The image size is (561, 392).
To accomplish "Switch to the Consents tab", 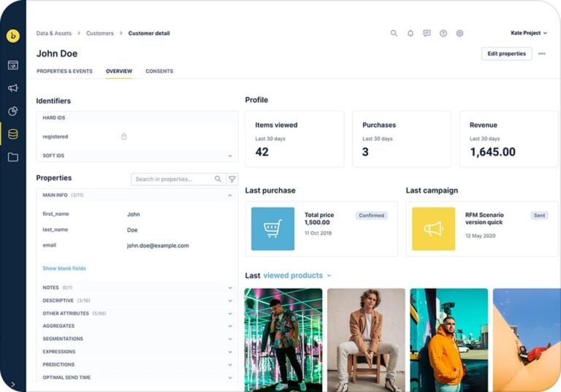I will coord(159,72).
